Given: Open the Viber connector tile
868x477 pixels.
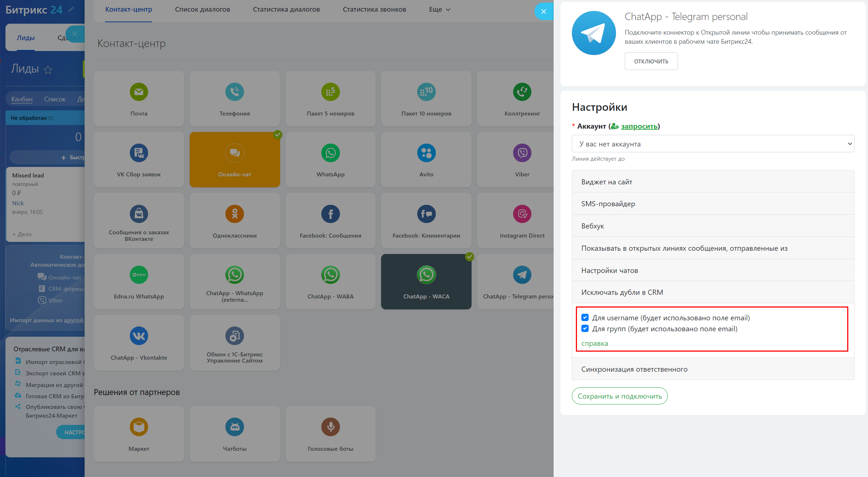Looking at the screenshot, I should tap(522, 160).
